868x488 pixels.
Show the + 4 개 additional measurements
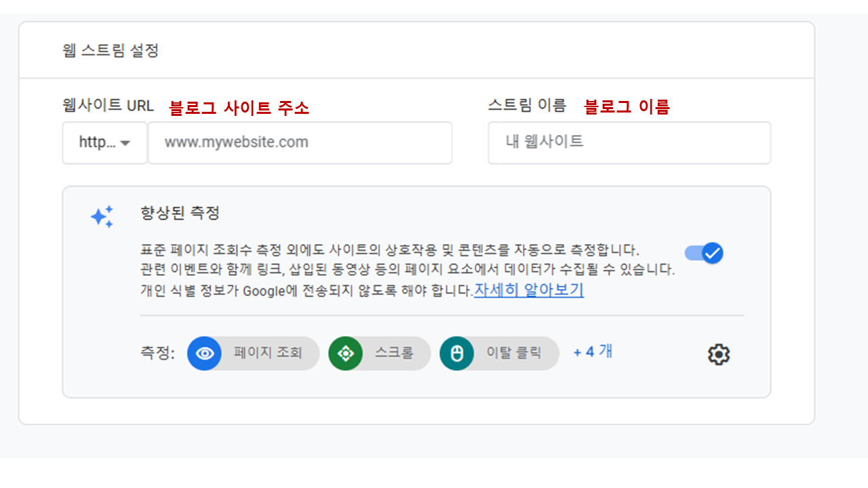(x=593, y=352)
